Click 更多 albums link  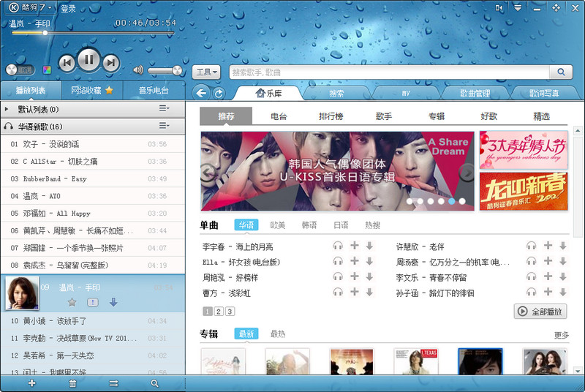pyautogui.click(x=561, y=335)
